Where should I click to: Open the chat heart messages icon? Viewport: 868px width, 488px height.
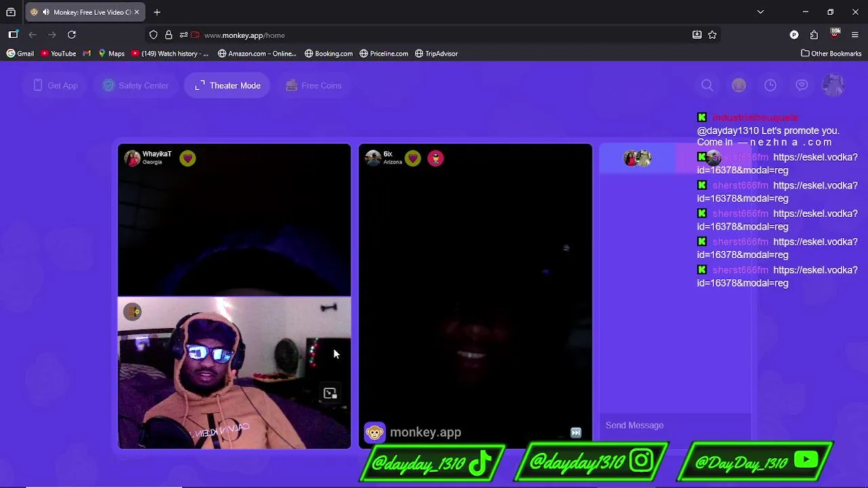coord(802,85)
